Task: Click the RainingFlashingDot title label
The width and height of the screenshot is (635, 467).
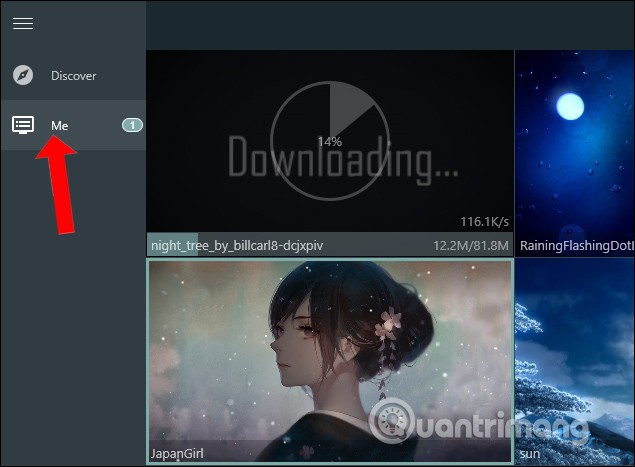Action: [576, 245]
